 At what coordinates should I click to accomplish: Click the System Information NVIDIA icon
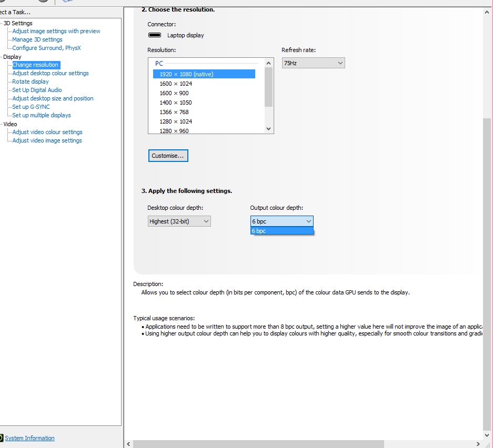point(1,438)
